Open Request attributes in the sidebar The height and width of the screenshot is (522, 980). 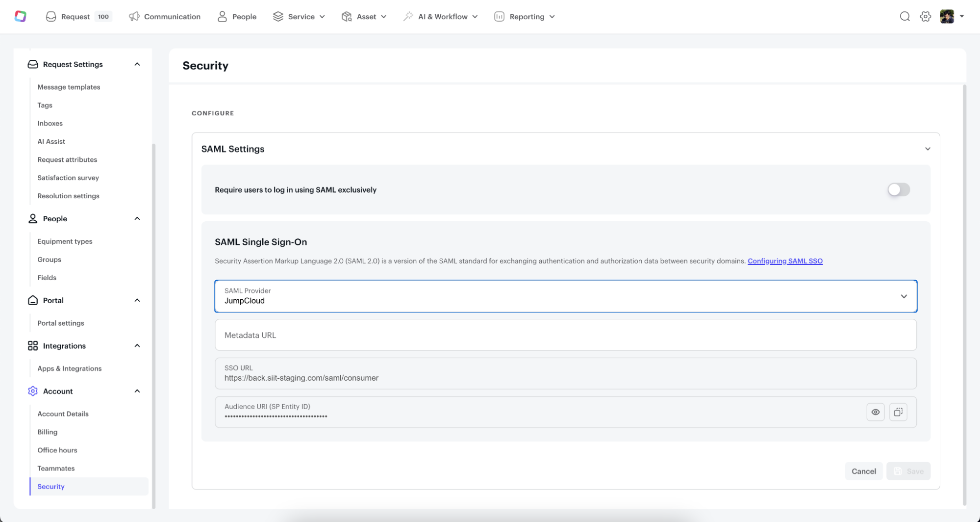67,160
